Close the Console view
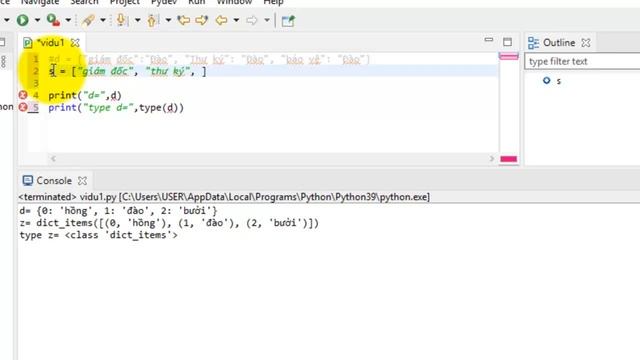Screen dimensions: 640x360 click(82, 180)
